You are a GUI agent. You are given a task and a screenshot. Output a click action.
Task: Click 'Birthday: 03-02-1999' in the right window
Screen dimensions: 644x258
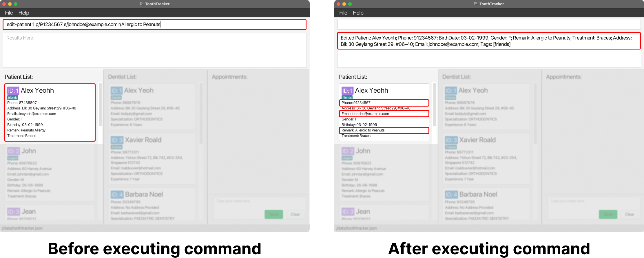(x=359, y=125)
